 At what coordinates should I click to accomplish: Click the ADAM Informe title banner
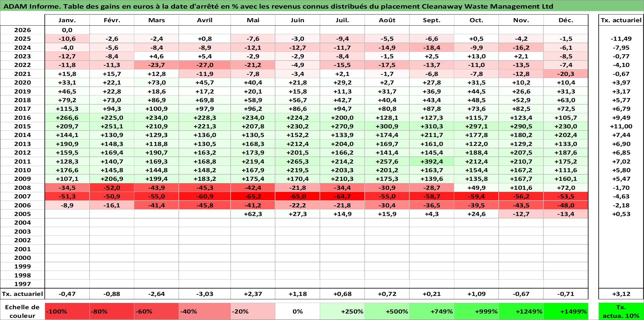322,6
